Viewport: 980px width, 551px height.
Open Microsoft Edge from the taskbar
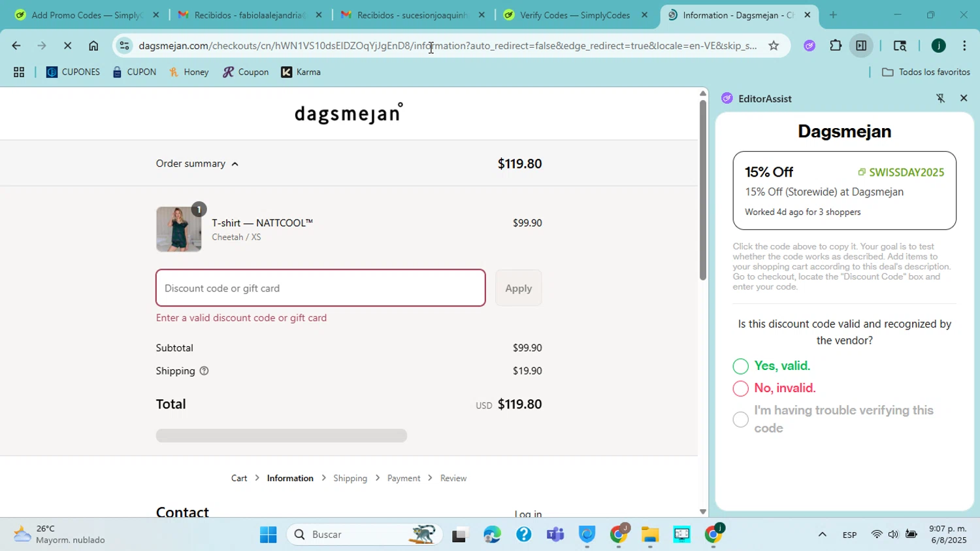coord(492,535)
